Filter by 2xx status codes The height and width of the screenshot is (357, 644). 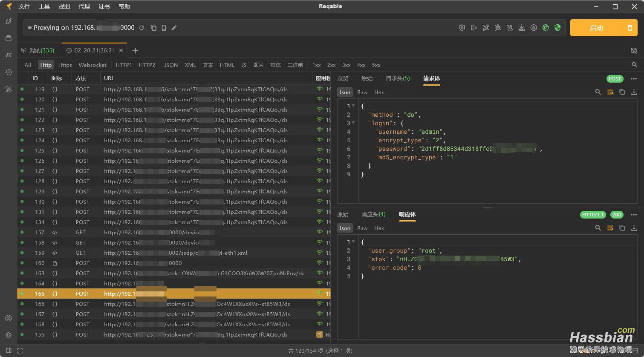(331, 65)
